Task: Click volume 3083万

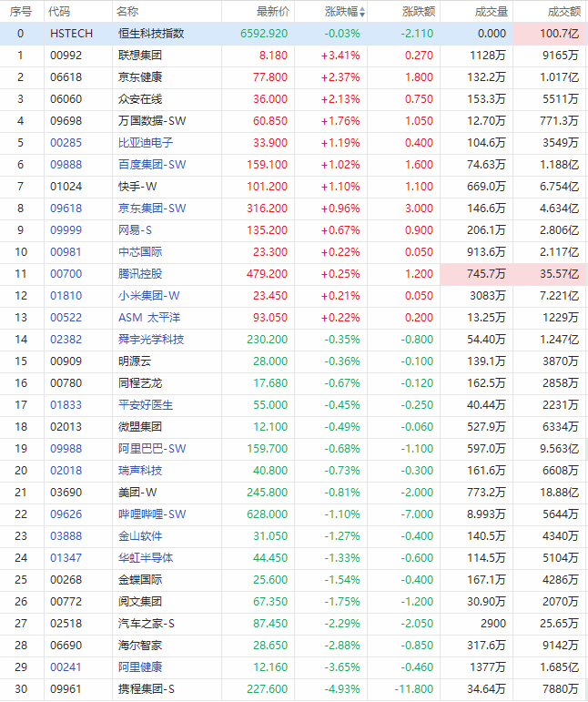Action: pyautogui.click(x=488, y=296)
